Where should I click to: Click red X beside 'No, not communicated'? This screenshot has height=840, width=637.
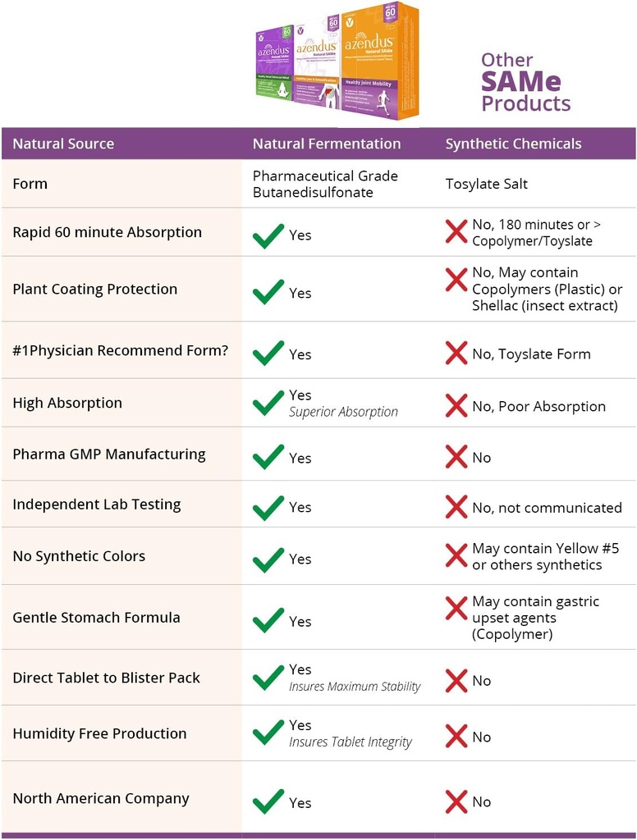coord(456,507)
